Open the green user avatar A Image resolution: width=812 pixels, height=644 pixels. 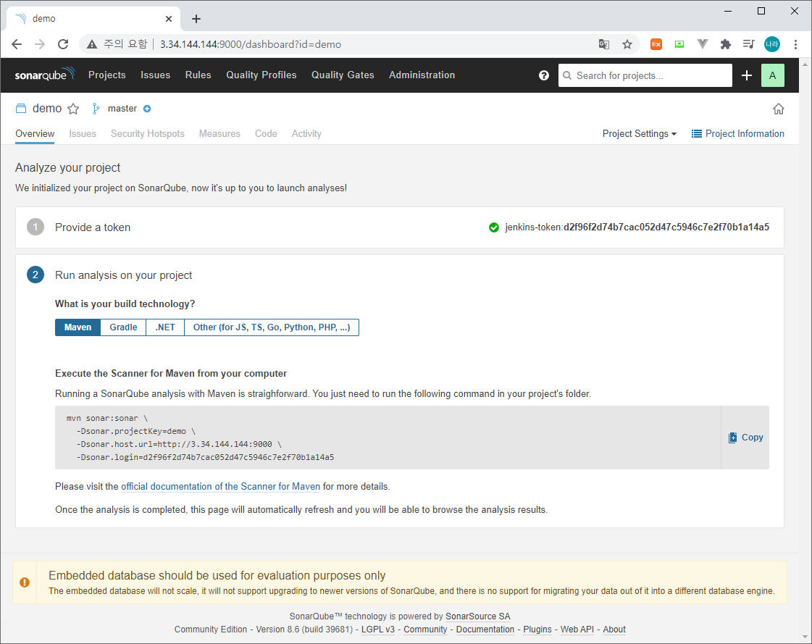[772, 75]
